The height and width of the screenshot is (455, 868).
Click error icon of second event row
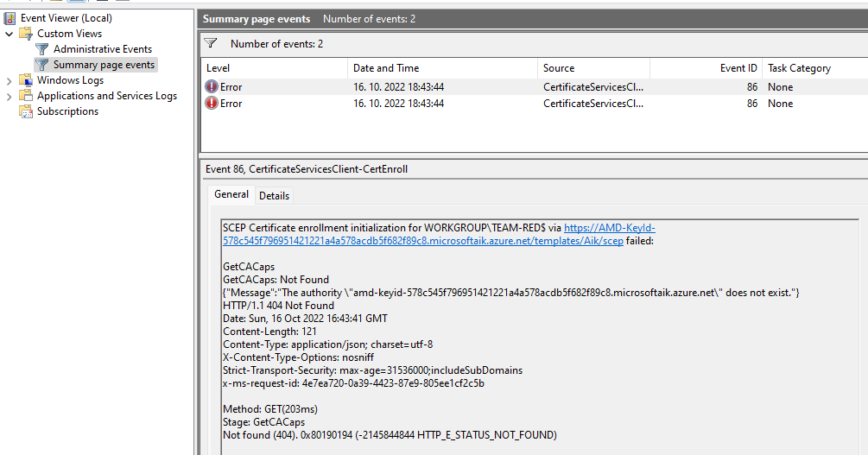point(212,103)
